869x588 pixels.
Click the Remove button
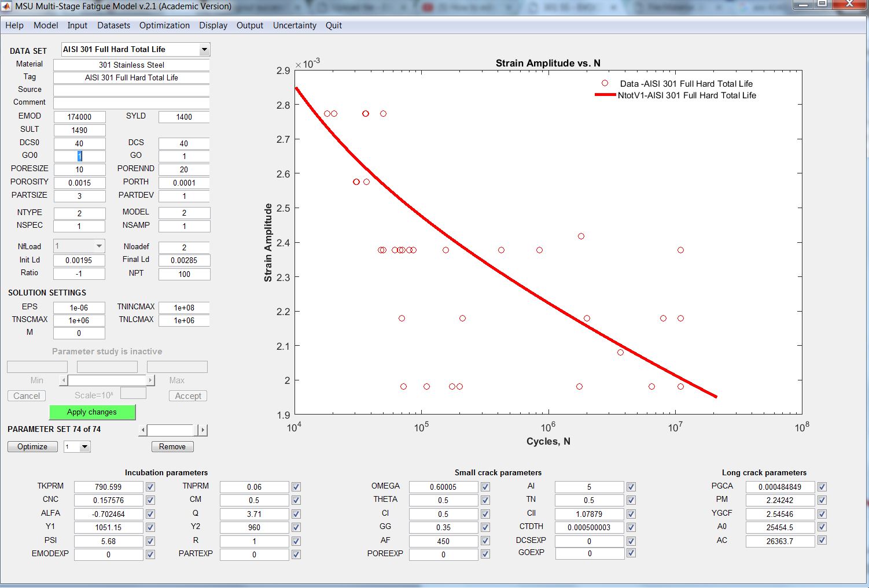[172, 447]
